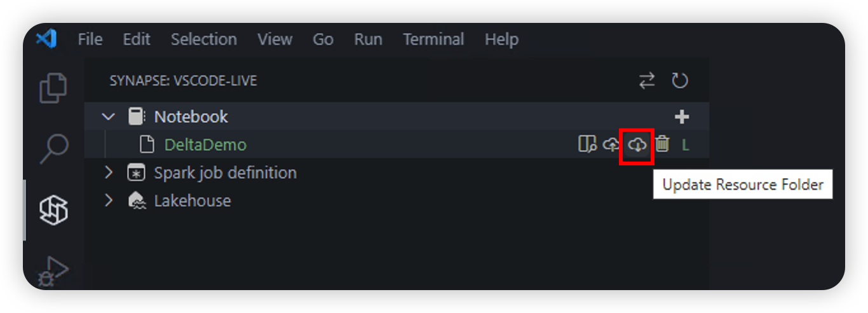The width and height of the screenshot is (868, 313).
Task: Expand the Lakehouse node
Action: [x=109, y=200]
